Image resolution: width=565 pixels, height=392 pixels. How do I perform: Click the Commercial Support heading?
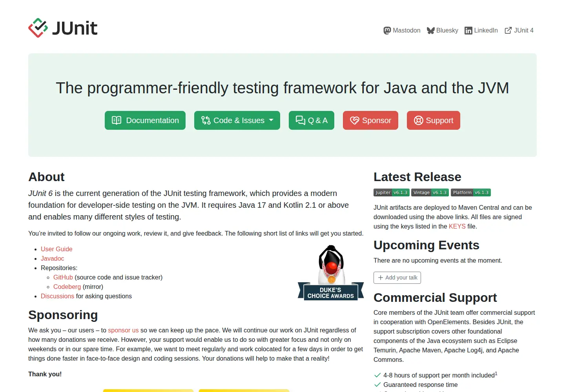pos(435,298)
